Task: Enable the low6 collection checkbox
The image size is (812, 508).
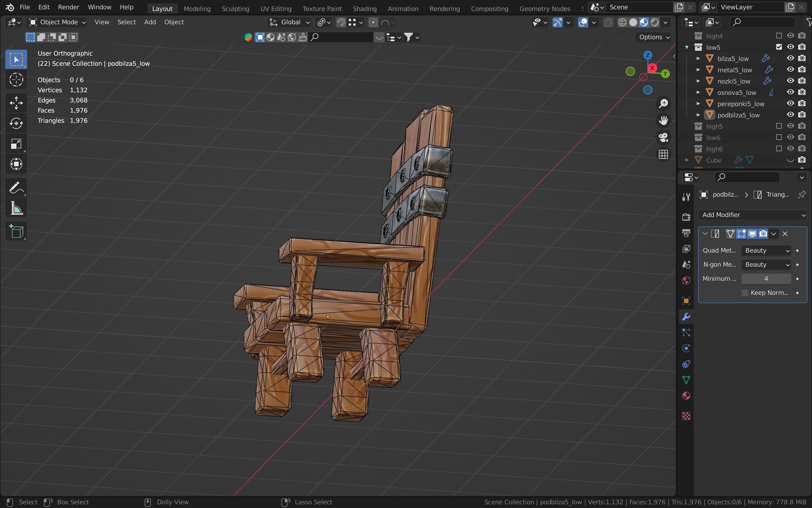Action: coord(779,137)
